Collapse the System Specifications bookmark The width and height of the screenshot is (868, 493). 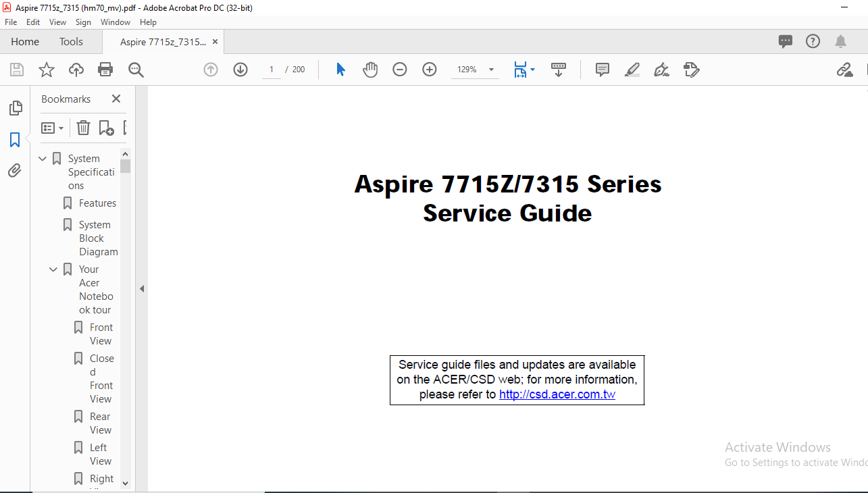[43, 159]
